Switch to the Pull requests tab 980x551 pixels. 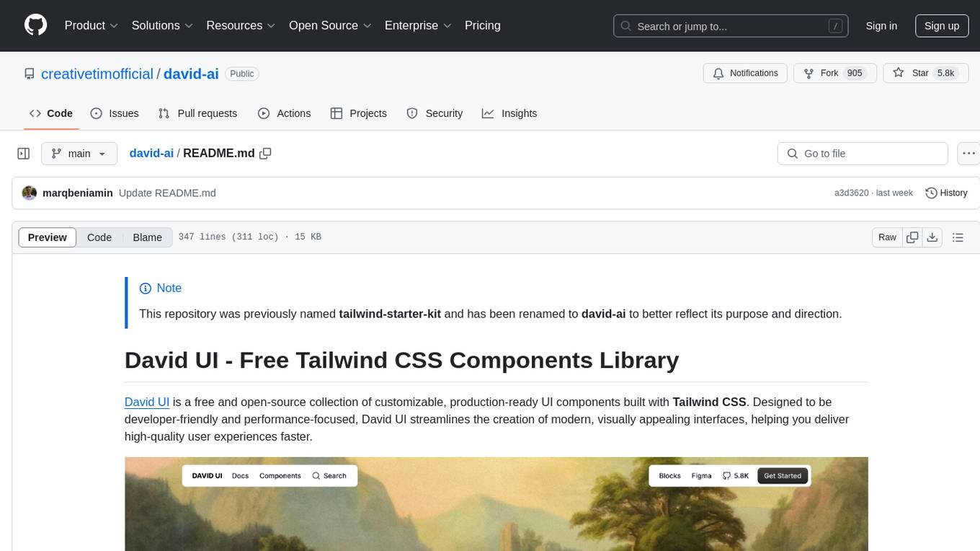point(197,113)
